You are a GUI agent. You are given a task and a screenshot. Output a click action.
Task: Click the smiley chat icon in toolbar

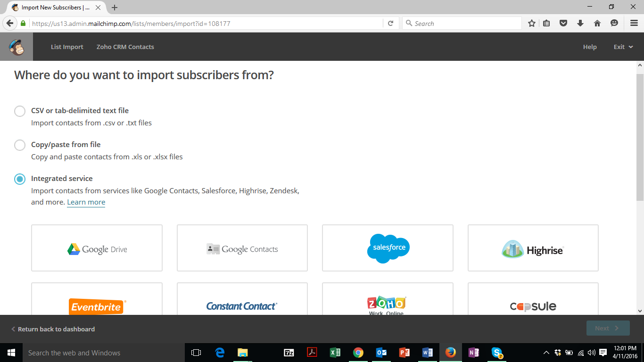614,23
